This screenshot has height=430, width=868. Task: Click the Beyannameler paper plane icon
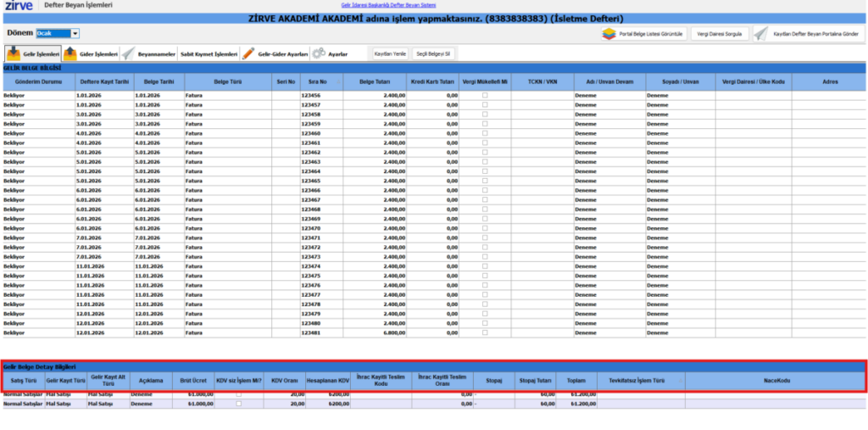click(x=128, y=53)
